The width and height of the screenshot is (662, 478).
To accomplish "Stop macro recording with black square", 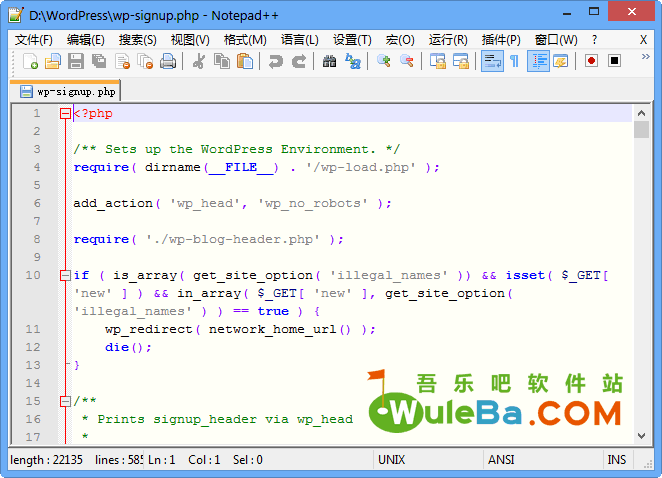I will [615, 61].
